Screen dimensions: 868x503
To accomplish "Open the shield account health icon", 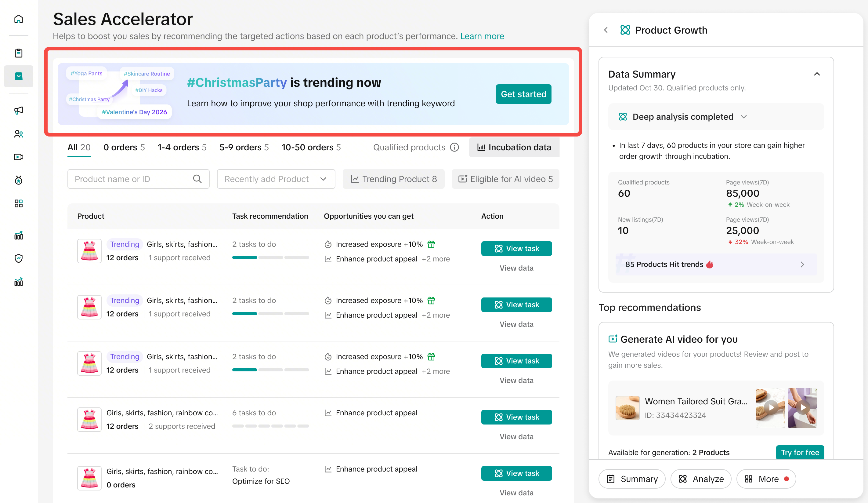I will coord(19,258).
